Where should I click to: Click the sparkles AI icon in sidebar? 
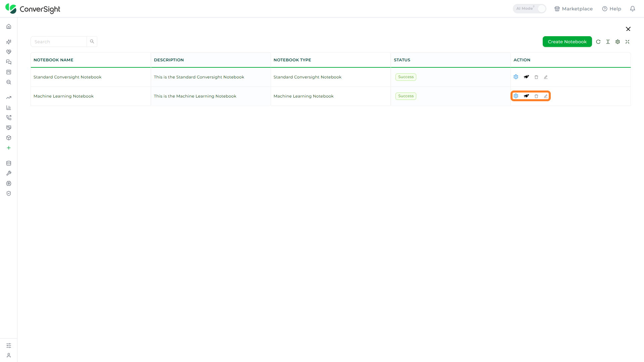click(9, 42)
